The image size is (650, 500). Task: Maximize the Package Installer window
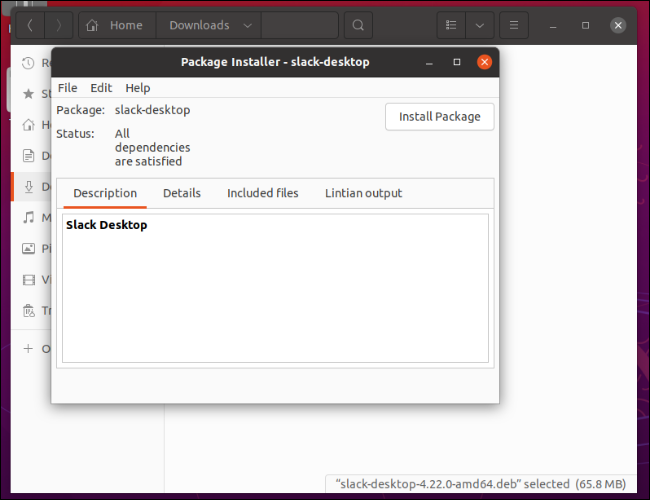(457, 62)
